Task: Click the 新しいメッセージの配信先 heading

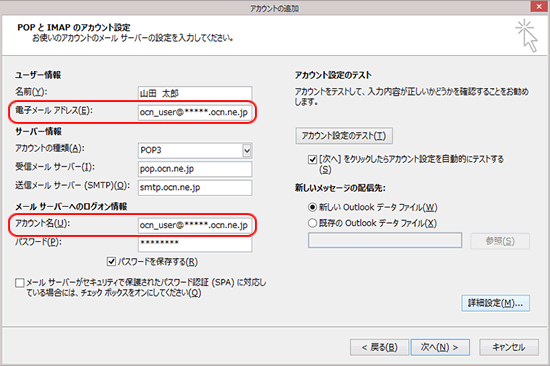Action: coord(340,188)
